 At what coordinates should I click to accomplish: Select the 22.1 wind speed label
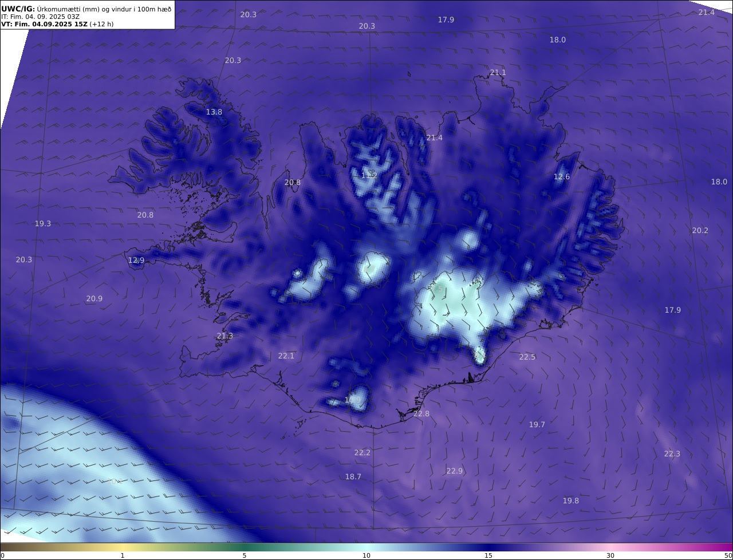click(x=286, y=356)
